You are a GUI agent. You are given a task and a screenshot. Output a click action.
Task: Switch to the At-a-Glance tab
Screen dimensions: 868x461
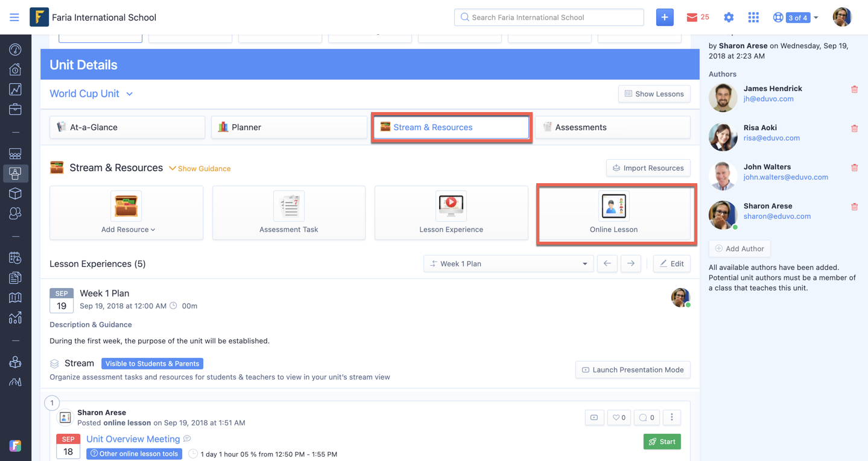click(127, 127)
